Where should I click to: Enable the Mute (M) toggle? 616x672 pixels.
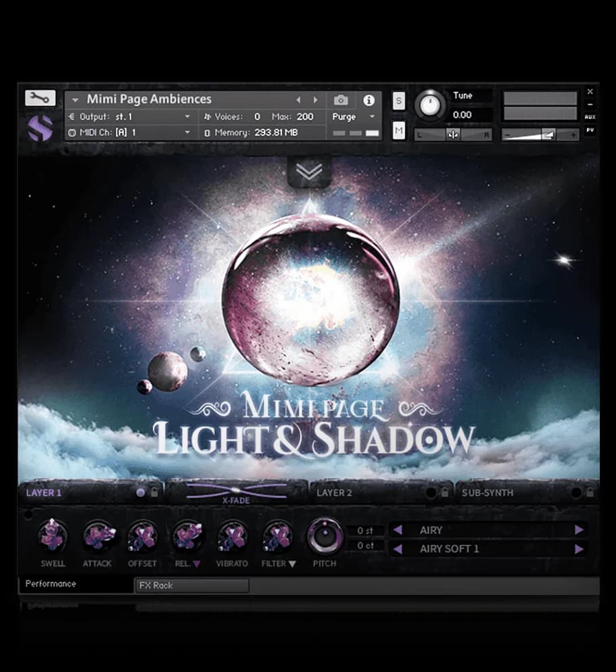[x=398, y=130]
